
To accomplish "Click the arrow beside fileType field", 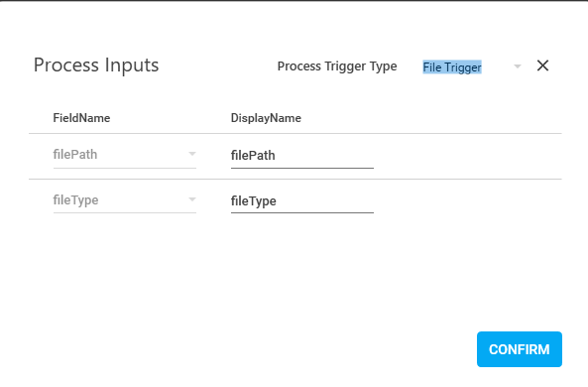I will coord(192,199).
